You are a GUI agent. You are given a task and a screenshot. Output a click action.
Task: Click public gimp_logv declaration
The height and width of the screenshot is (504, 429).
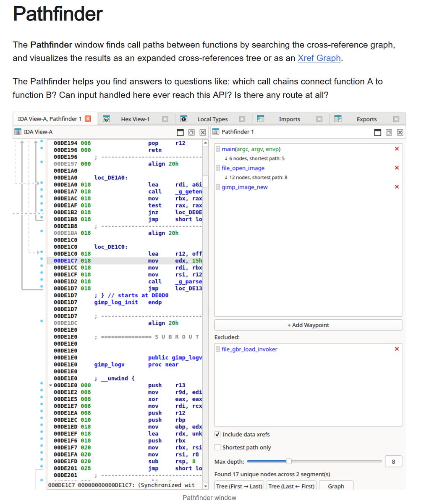[175, 358]
